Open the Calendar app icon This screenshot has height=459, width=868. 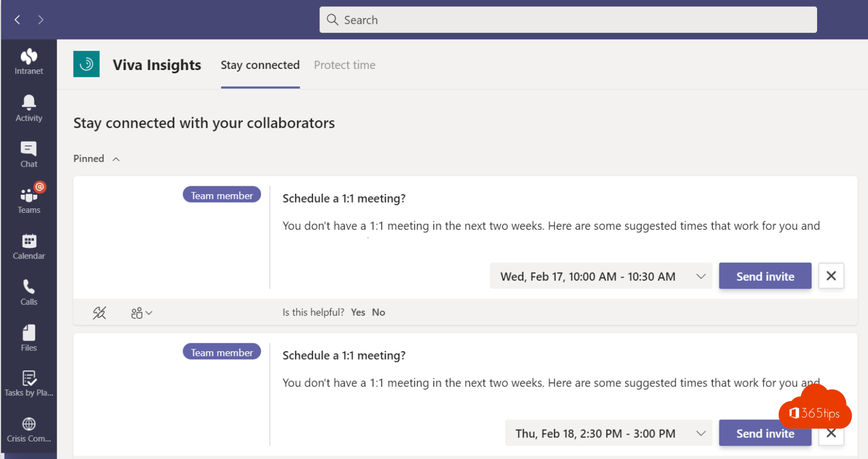point(28,245)
